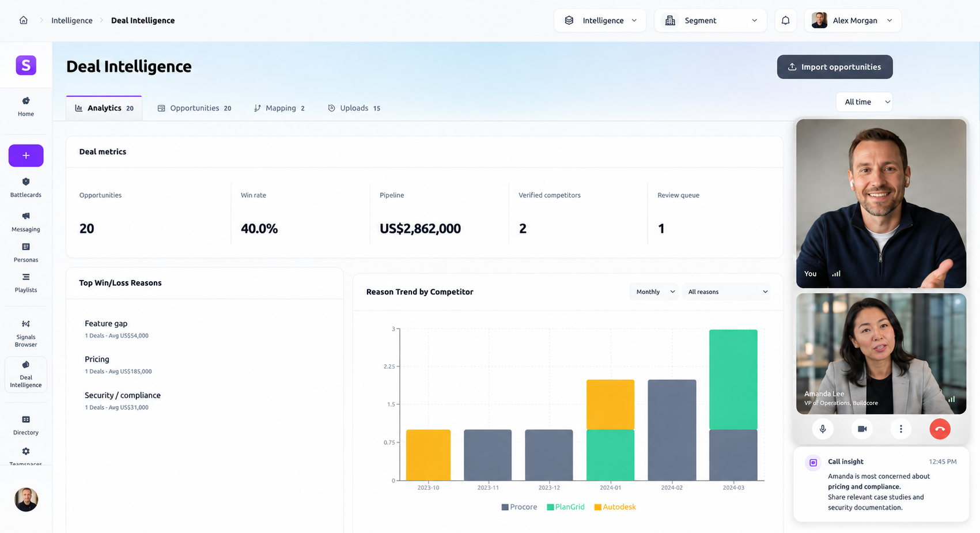Open Personas in the sidebar

click(26, 252)
